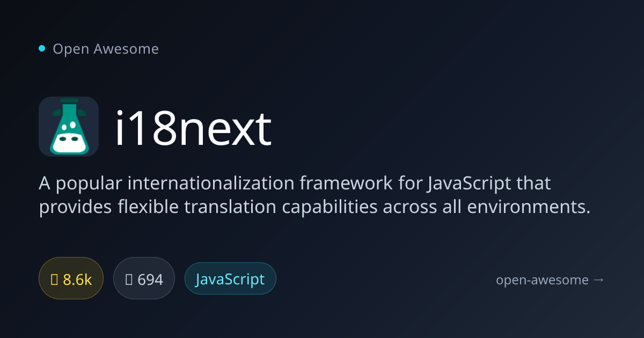The height and width of the screenshot is (338, 644).
Task: Click the Open Awesome header label
Action: pyautogui.click(x=106, y=49)
